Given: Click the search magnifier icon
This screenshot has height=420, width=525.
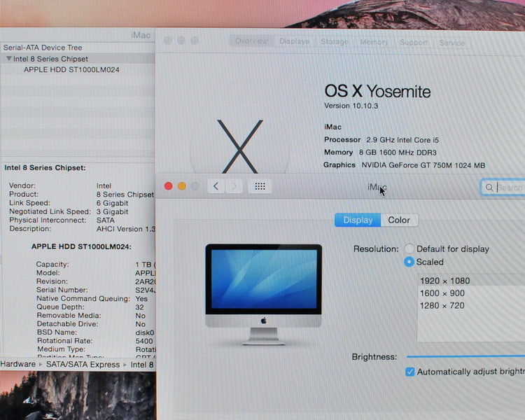Looking at the screenshot, I should click(x=489, y=187).
